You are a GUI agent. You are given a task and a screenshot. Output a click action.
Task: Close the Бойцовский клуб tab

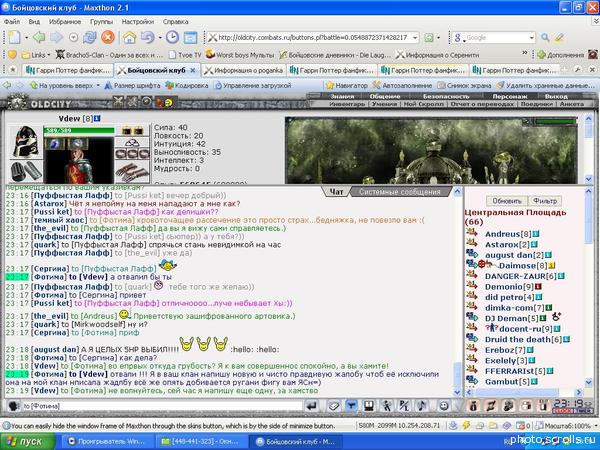(193, 70)
